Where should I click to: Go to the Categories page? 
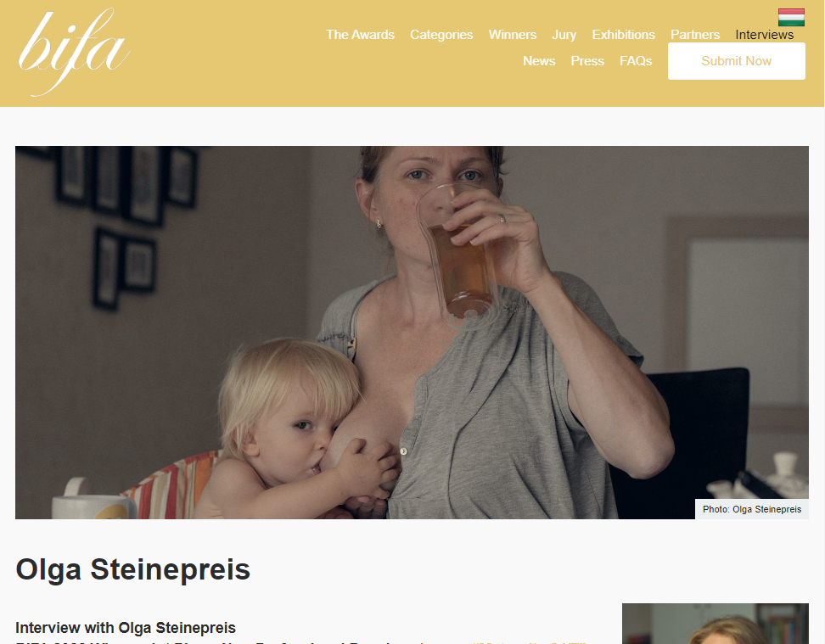[x=441, y=35]
